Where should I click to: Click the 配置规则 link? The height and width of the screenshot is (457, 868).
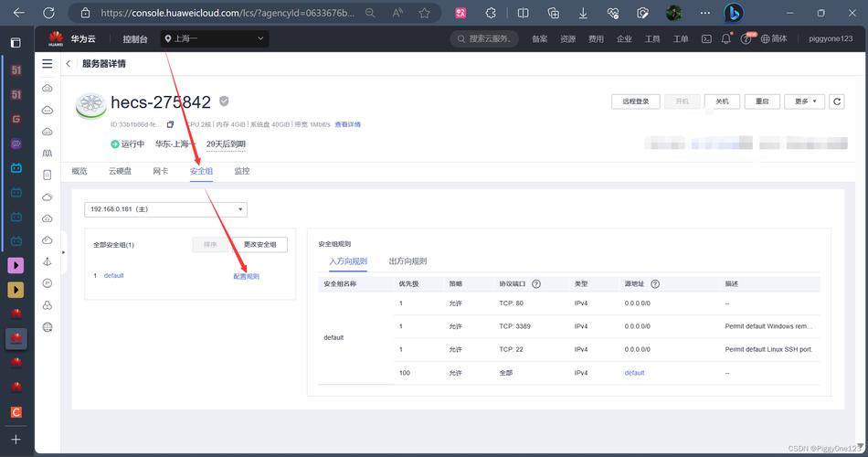tap(246, 276)
